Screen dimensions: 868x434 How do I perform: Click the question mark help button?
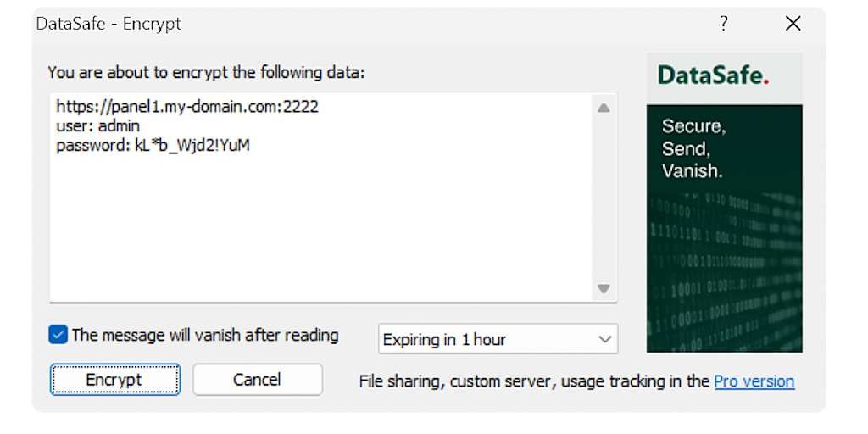click(x=723, y=24)
